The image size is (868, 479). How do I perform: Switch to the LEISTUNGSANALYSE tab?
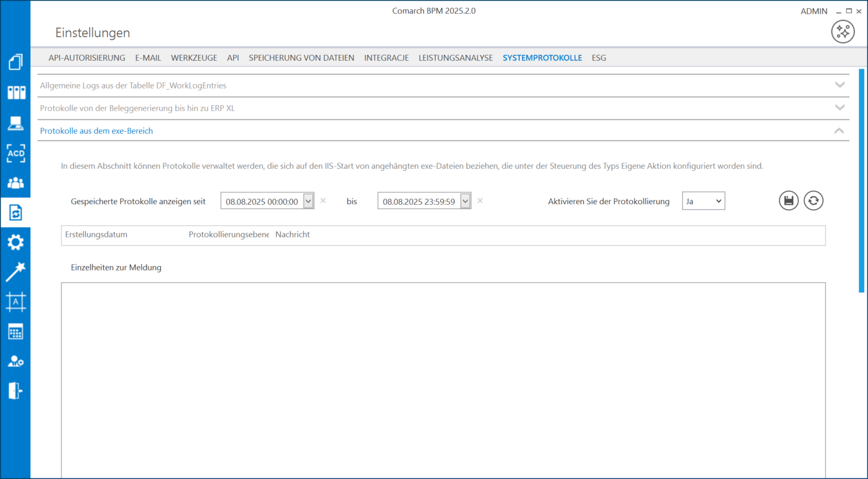coord(456,58)
